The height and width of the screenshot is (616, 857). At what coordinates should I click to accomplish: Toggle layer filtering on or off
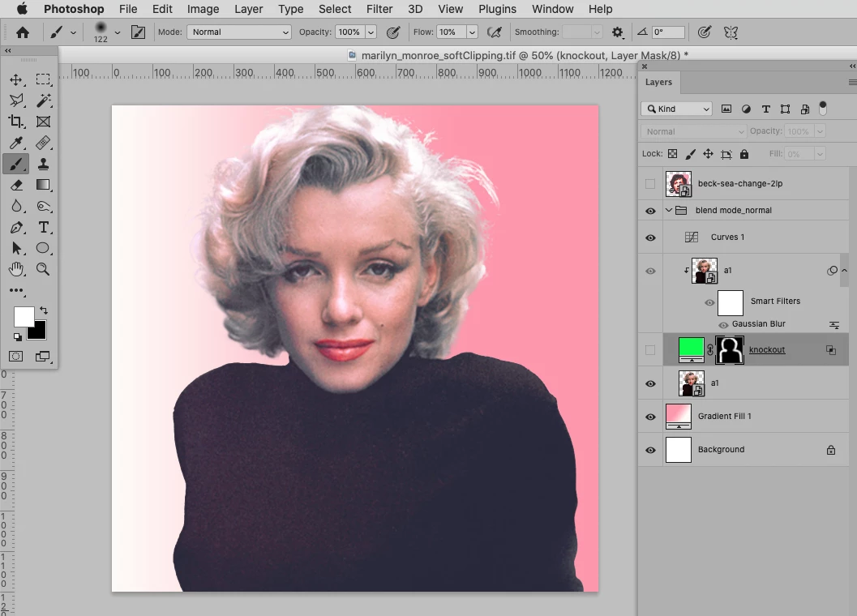tap(823, 109)
